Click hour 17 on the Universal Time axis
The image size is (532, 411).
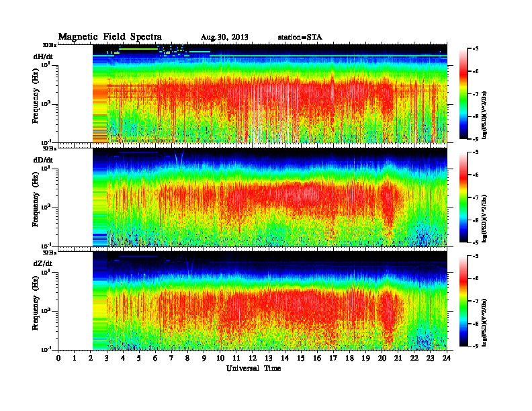coord(334,359)
